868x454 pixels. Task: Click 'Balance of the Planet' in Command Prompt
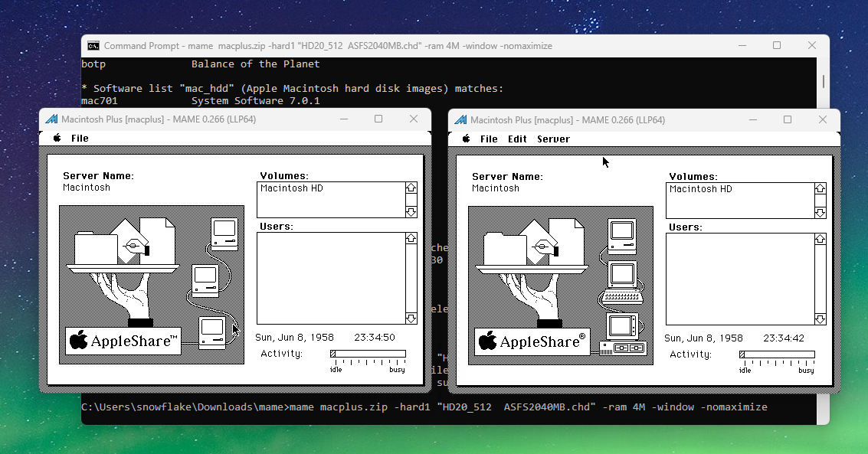tap(256, 64)
